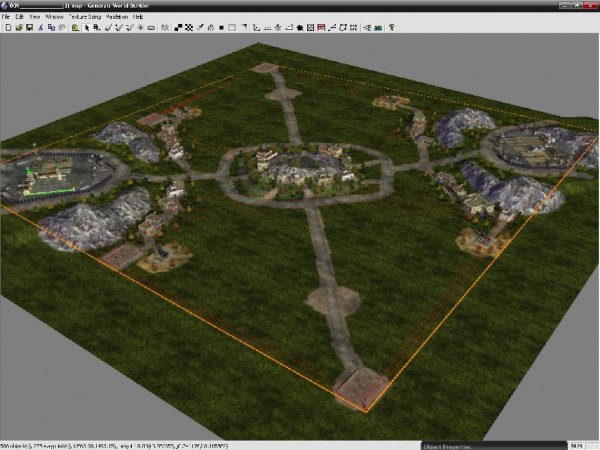Open the View menu

coord(35,17)
